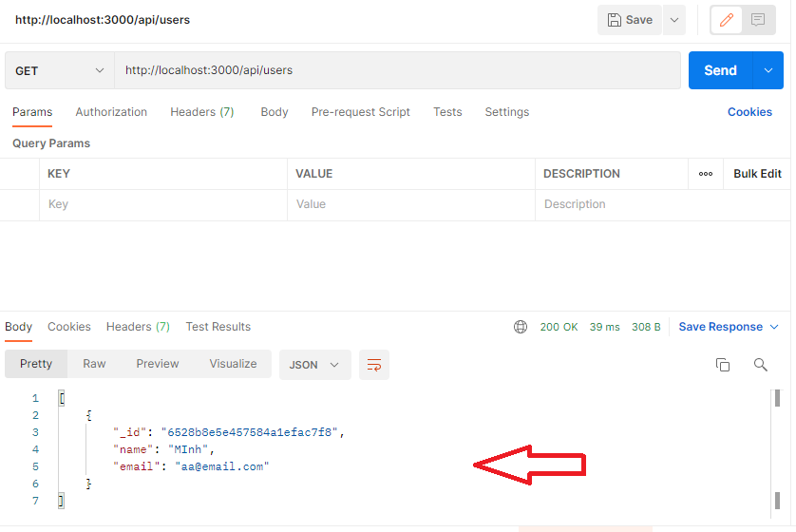Open the request Settings tab
Screen dimensions: 796x532
pyautogui.click(x=507, y=112)
